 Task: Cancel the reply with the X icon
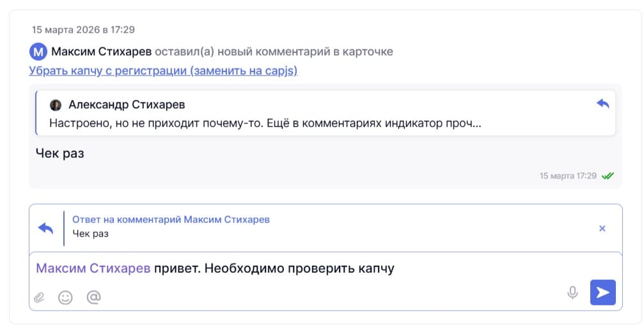coord(602,228)
